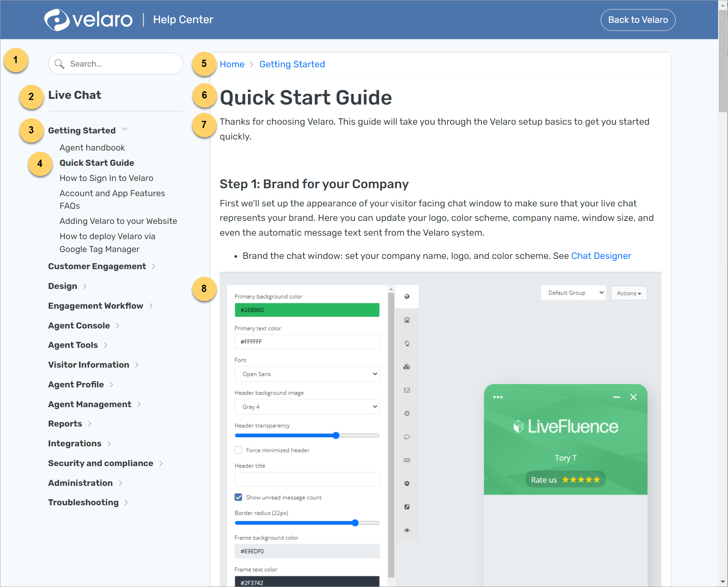Enable Force minimized header checkbox
Image resolution: width=728 pixels, height=587 pixels.
point(238,450)
